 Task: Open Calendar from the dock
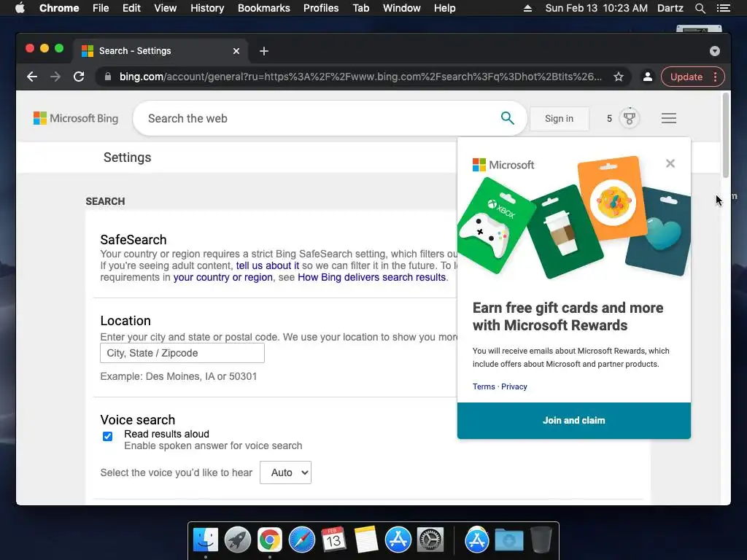[x=333, y=540]
